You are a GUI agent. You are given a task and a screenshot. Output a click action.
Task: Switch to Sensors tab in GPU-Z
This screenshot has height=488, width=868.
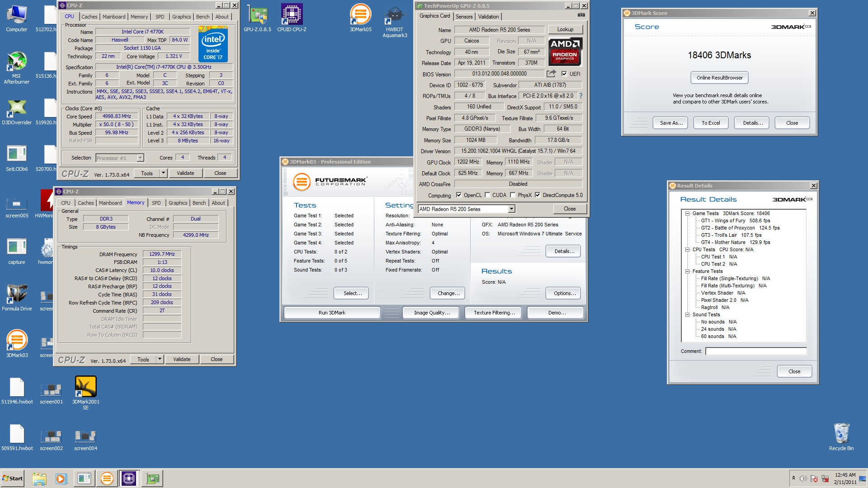pyautogui.click(x=464, y=17)
